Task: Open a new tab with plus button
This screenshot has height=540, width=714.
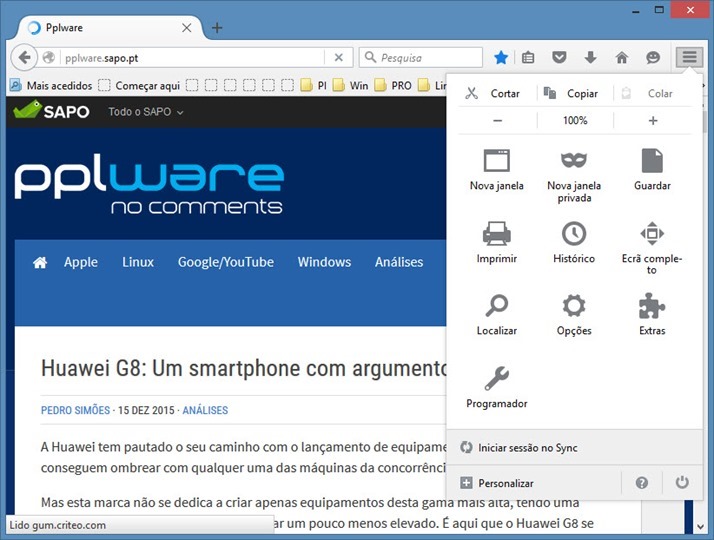Action: tap(217, 28)
